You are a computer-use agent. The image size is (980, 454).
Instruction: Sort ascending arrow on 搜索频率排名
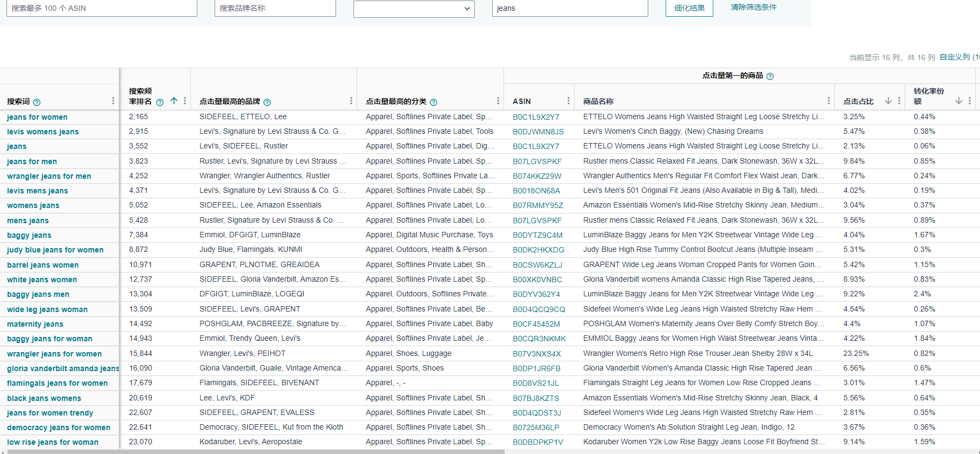pos(174,101)
